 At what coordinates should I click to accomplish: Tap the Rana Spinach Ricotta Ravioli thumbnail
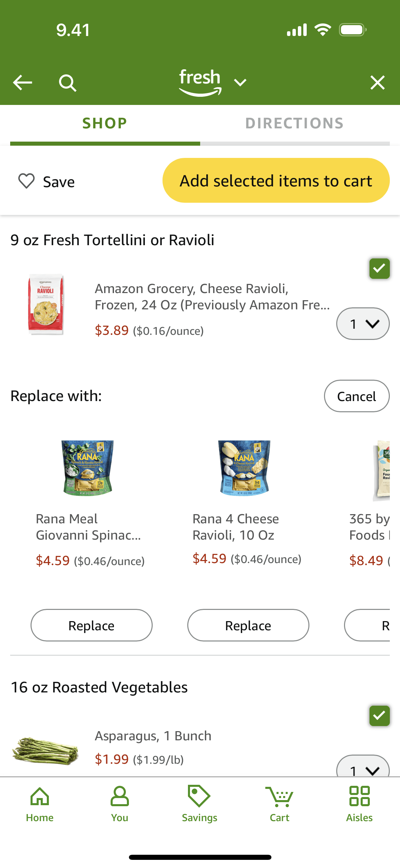point(88,468)
